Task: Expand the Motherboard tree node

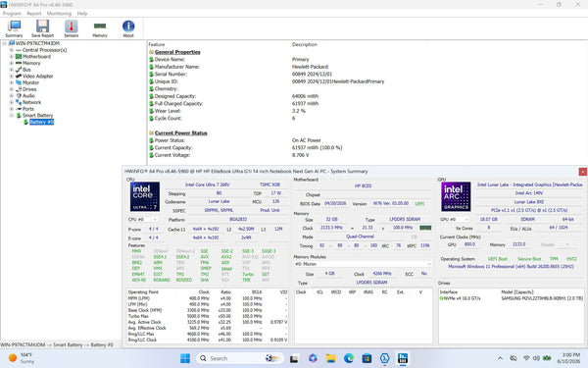Action: [11, 57]
